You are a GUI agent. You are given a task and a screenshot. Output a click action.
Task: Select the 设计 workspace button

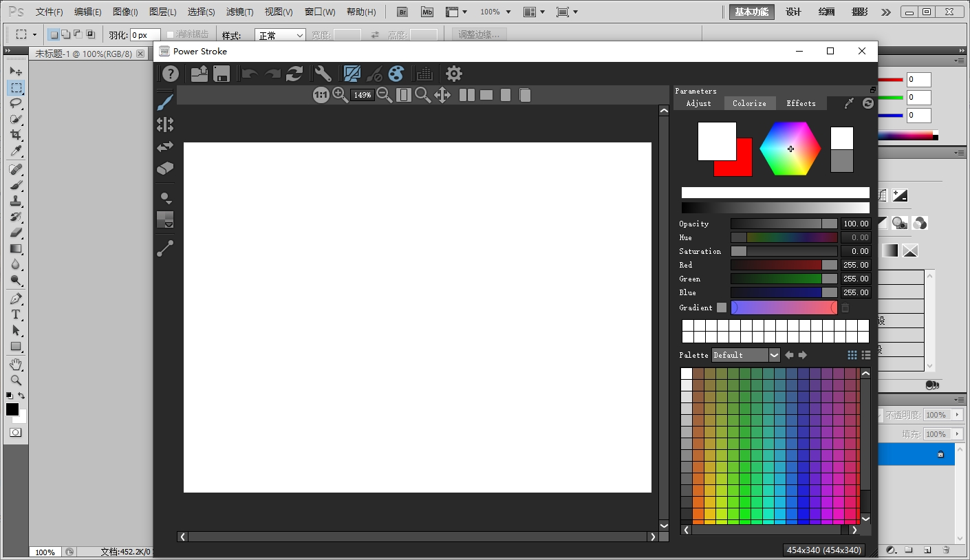point(793,12)
